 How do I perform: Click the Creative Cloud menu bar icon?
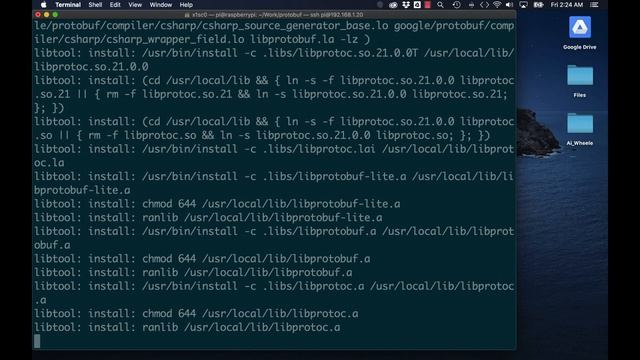(393, 5)
